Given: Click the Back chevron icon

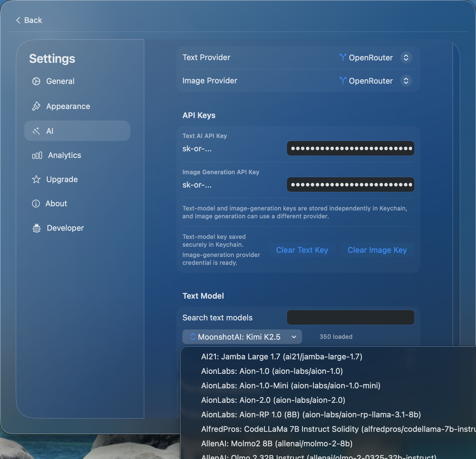Looking at the screenshot, I should click(x=18, y=20).
